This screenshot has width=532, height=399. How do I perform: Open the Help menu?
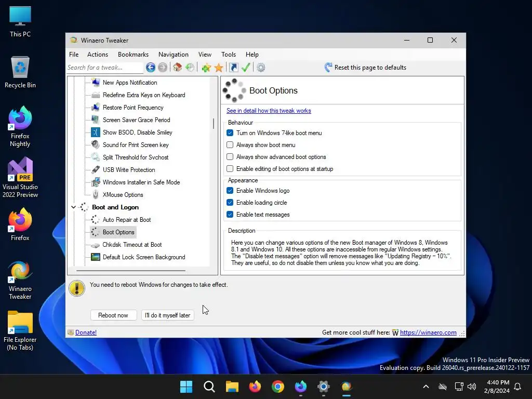[252, 54]
